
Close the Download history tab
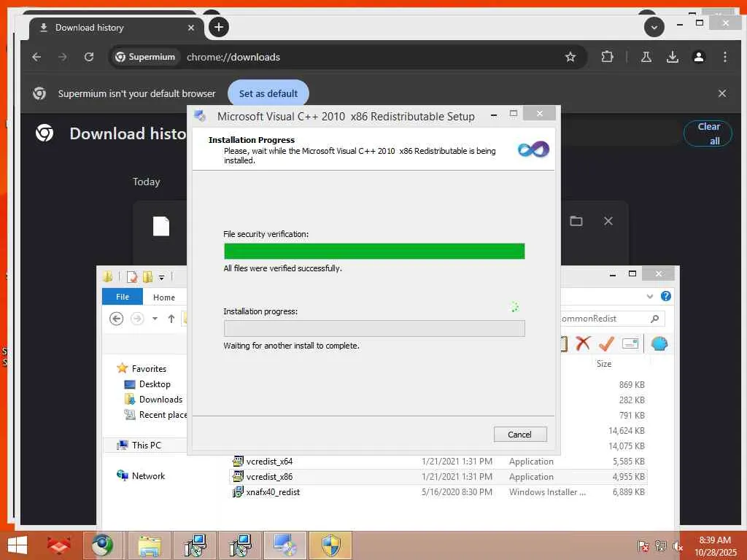191,28
